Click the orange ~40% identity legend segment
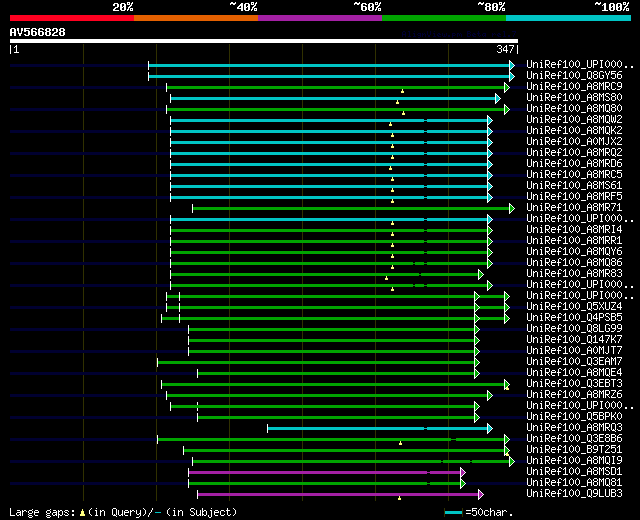The image size is (640, 520). coord(196,18)
